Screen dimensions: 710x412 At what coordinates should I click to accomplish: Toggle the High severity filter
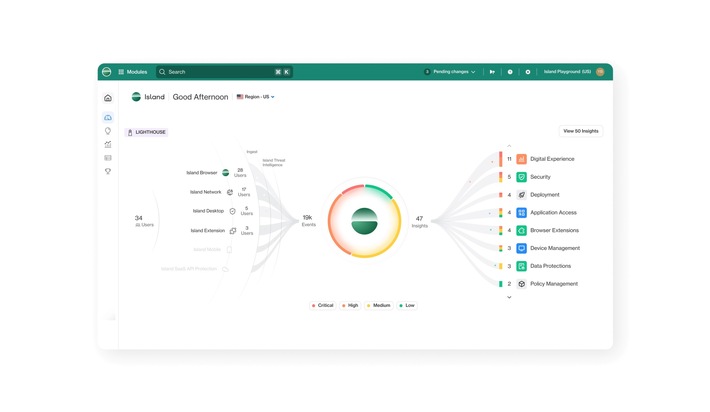[x=350, y=306]
